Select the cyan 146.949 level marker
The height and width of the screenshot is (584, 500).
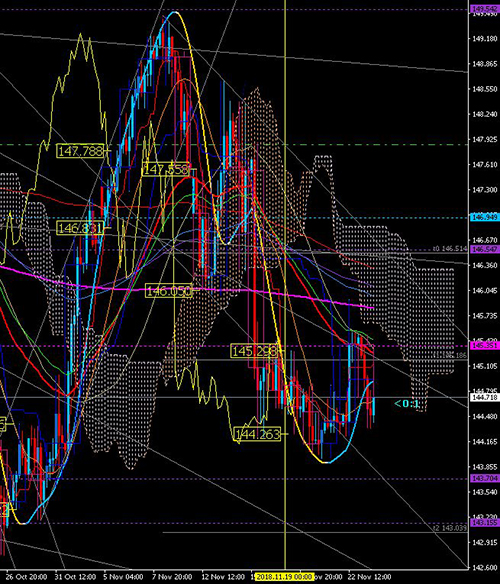click(x=485, y=217)
